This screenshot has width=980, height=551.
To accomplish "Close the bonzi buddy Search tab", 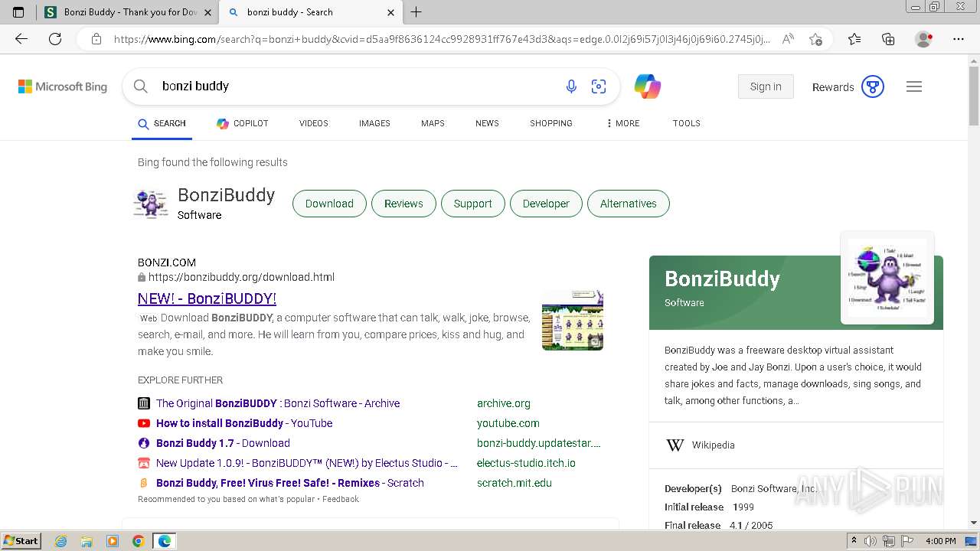I will coord(390,12).
